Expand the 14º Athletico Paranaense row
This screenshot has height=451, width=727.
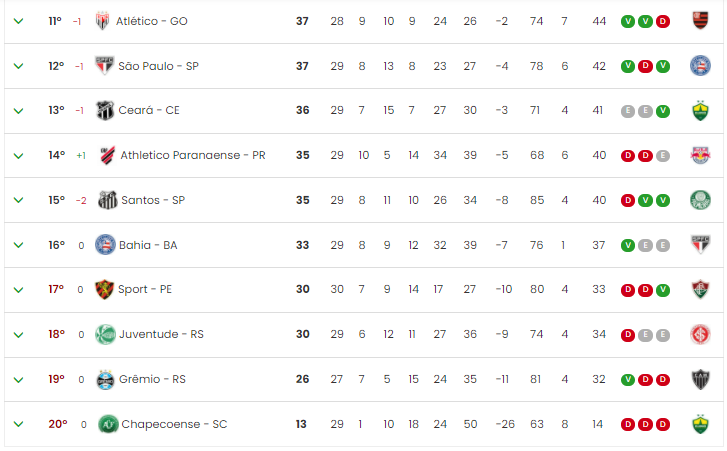pyautogui.click(x=19, y=156)
